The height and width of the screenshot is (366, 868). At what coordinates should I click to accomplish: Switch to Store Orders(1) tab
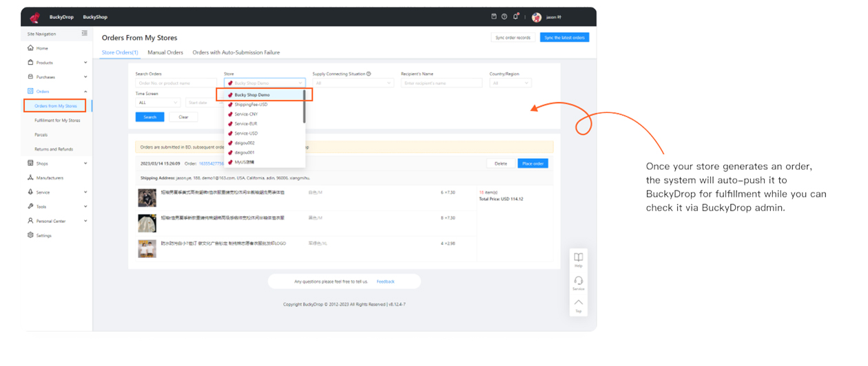pyautogui.click(x=120, y=52)
